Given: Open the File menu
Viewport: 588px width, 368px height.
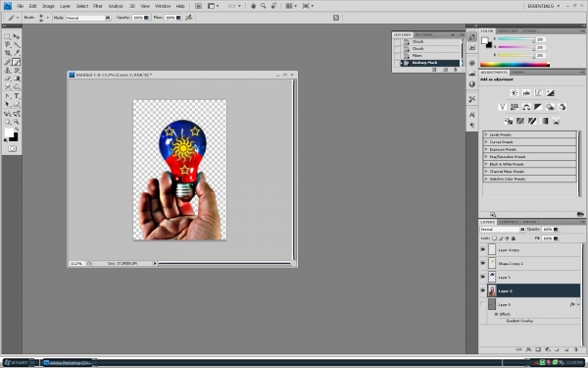Looking at the screenshot, I should coord(21,6).
